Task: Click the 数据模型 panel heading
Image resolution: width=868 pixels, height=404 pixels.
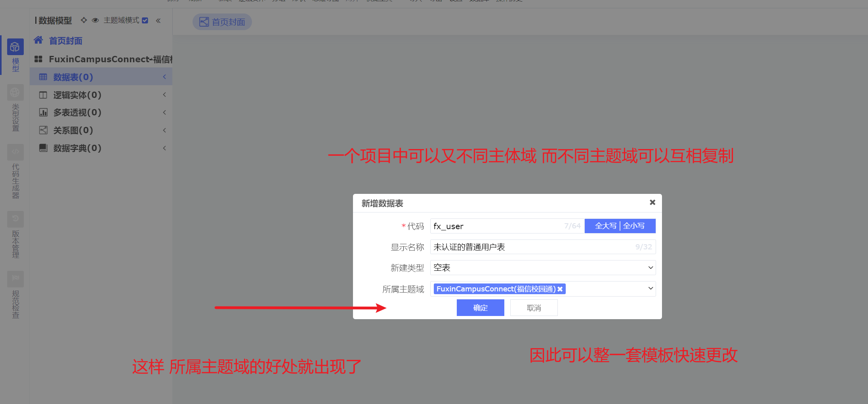Action: point(55,21)
